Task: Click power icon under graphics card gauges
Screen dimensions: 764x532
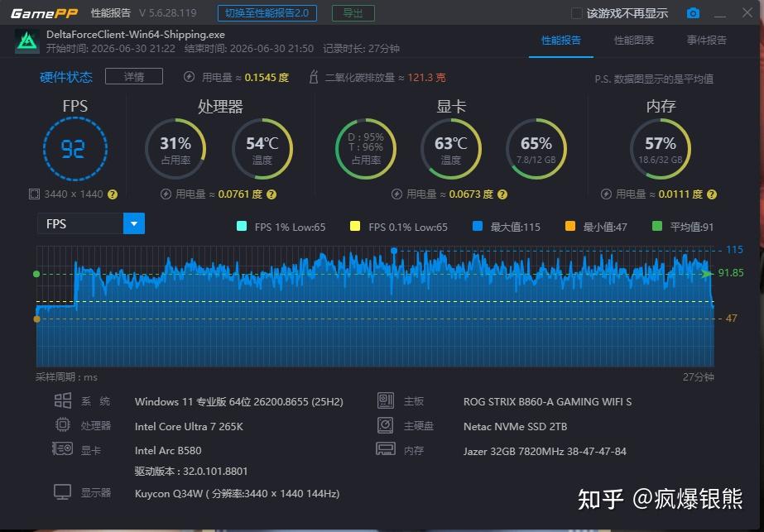Action: pyautogui.click(x=396, y=194)
